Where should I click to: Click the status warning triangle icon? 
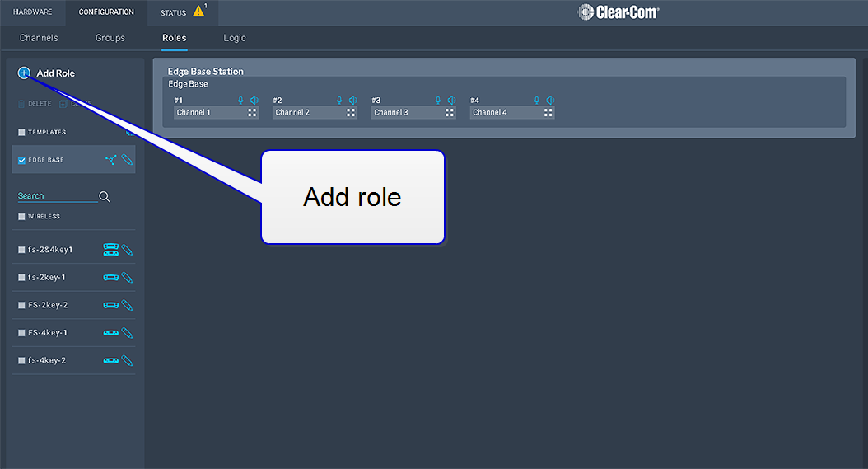point(198,12)
